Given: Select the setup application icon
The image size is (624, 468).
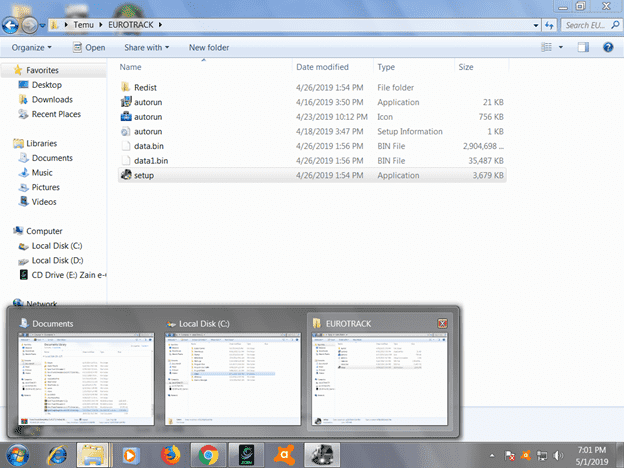Looking at the screenshot, I should (x=126, y=175).
